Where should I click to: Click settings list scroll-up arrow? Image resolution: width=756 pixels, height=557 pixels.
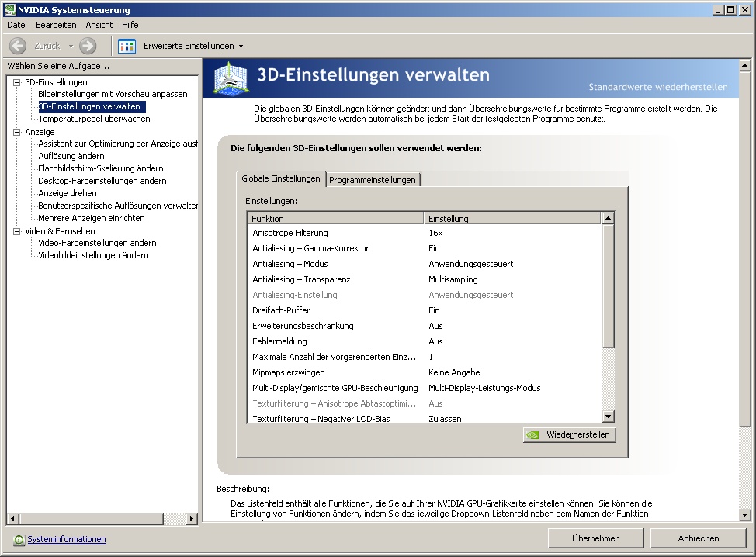[608, 218]
